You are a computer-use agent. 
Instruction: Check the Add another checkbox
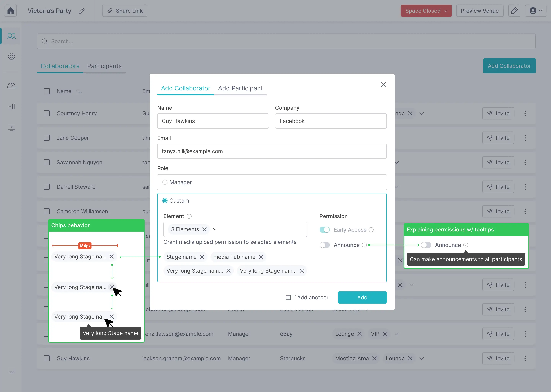[x=288, y=297]
